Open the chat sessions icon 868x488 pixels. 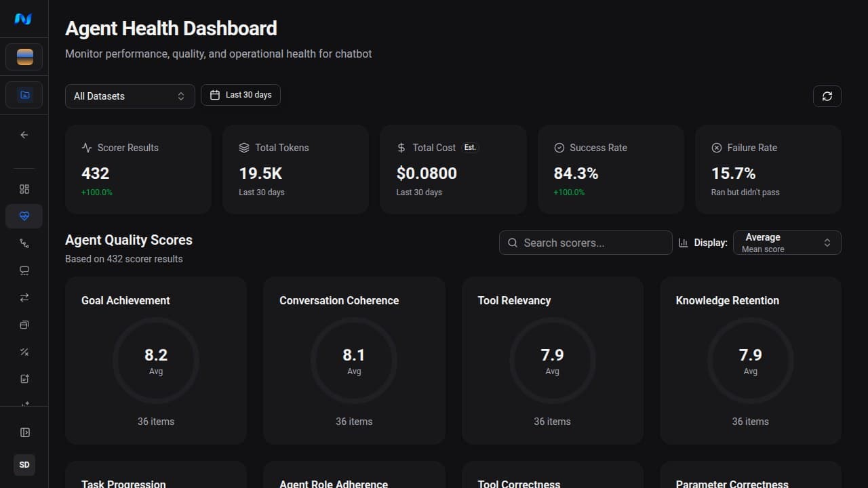pyautogui.click(x=24, y=270)
